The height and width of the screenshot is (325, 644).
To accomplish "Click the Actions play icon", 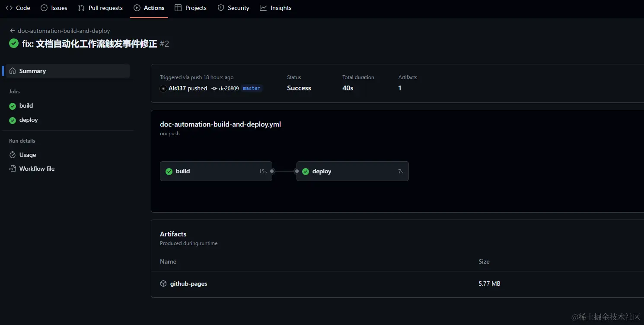I will click(x=137, y=8).
